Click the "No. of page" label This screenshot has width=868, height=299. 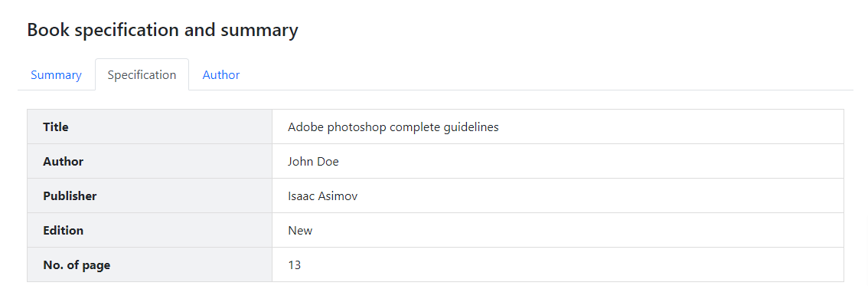pyautogui.click(x=77, y=265)
